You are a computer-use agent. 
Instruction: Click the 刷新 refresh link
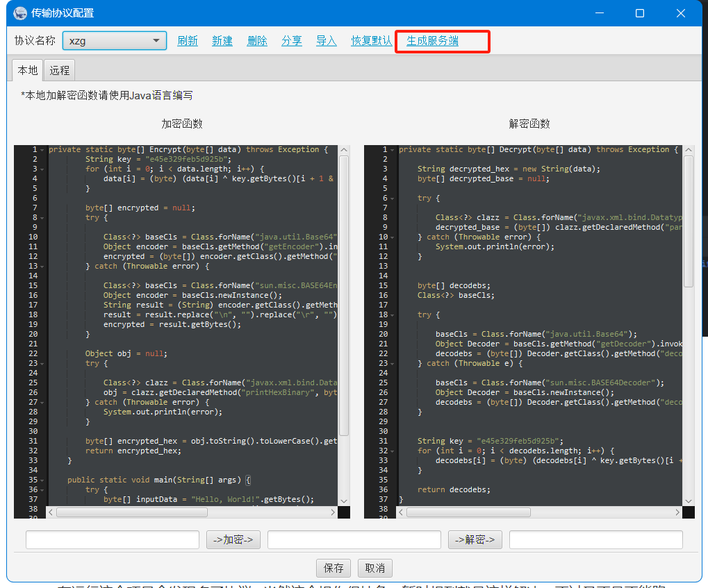[188, 41]
